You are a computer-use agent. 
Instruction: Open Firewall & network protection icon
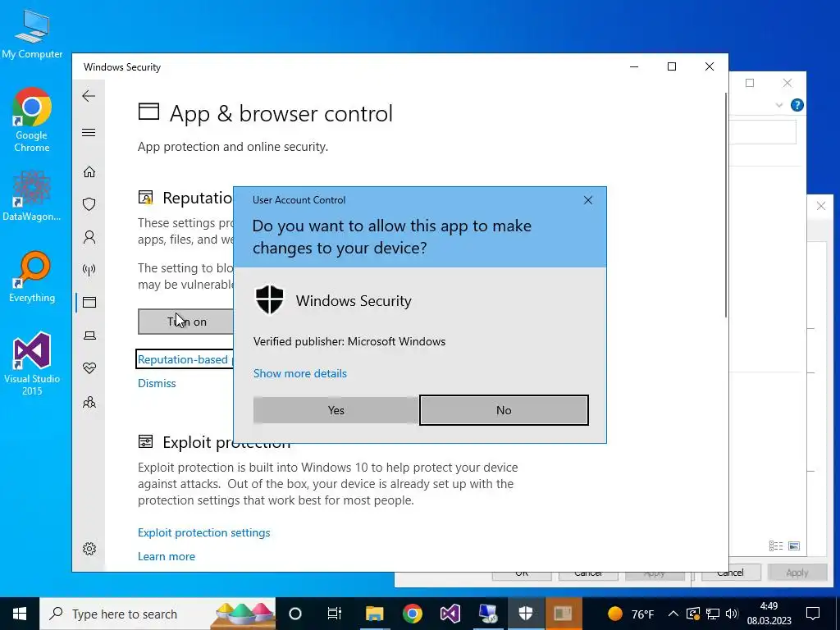[89, 269]
